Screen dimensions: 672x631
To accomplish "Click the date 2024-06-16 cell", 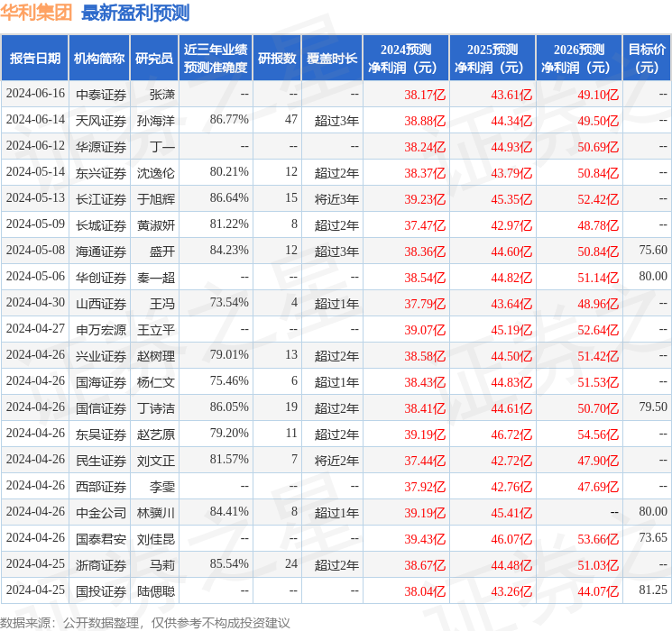I will click(x=35, y=94).
